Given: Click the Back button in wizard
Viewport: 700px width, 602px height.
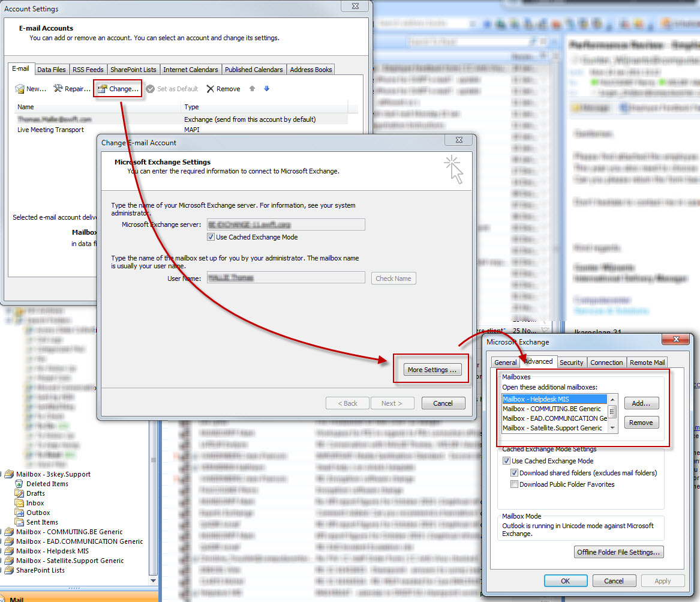Looking at the screenshot, I should pos(347,403).
